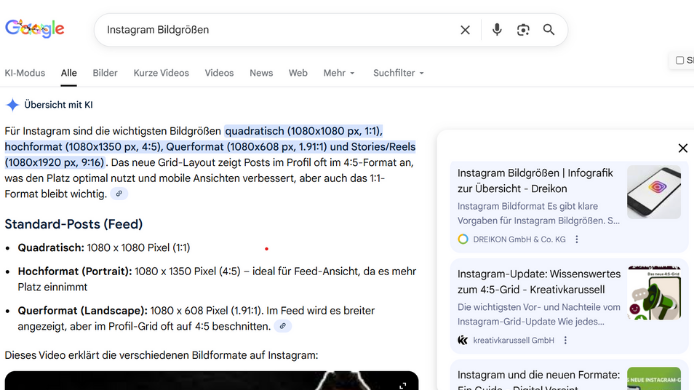Click the 'Hochformat (Portrait):' bullet text

[75, 271]
